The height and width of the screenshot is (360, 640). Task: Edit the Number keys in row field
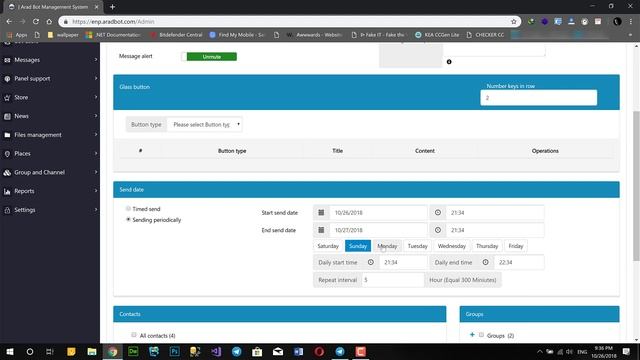(538, 98)
